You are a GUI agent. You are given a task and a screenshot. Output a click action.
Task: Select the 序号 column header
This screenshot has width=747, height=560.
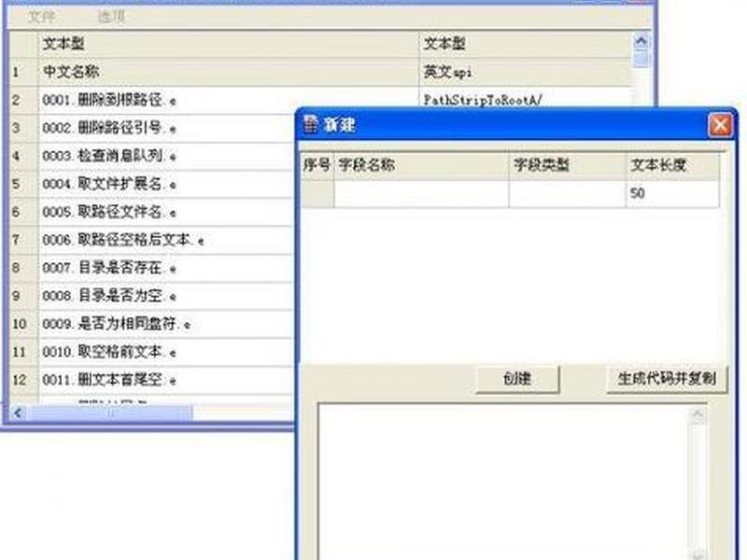pos(317,165)
